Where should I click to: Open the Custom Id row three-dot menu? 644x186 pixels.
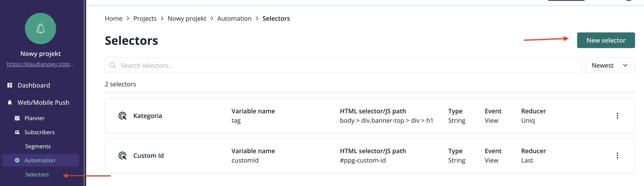pos(617,156)
